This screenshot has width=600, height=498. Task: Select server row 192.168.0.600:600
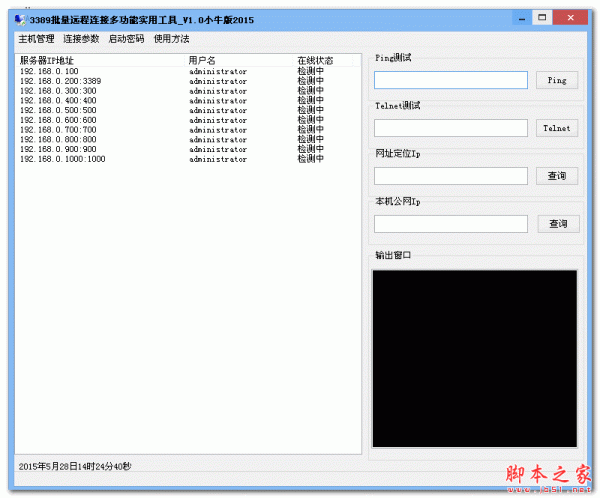pos(188,120)
